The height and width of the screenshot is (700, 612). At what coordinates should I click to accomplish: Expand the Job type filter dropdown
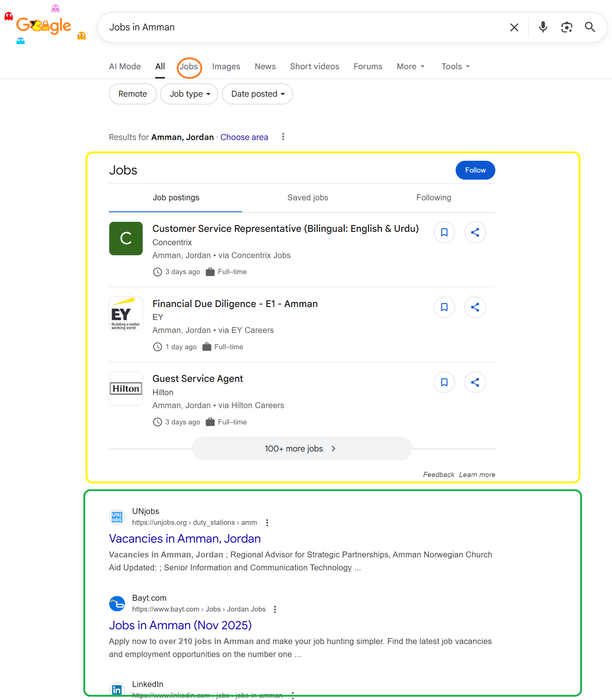coord(189,94)
